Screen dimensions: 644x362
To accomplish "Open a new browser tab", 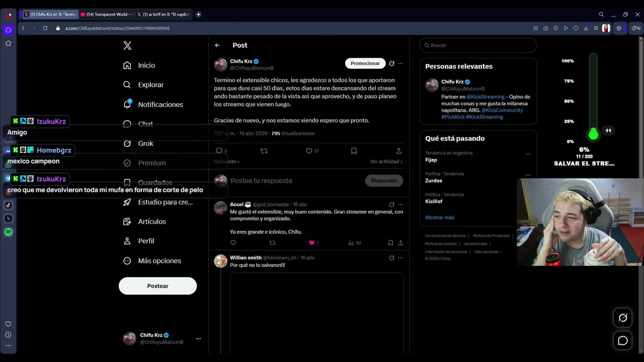I will [x=198, y=15].
